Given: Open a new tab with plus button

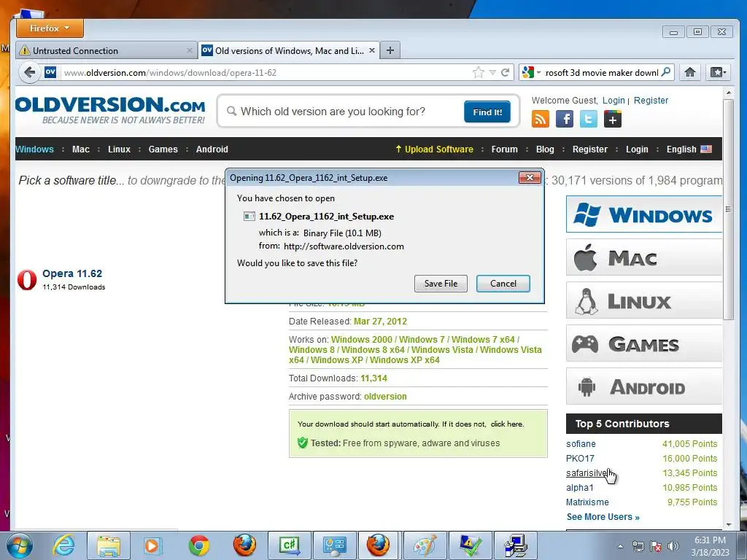Looking at the screenshot, I should point(390,50).
